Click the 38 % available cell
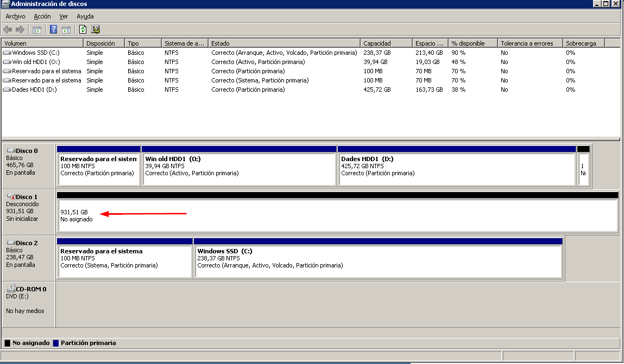This screenshot has height=364, width=624. 458,90
